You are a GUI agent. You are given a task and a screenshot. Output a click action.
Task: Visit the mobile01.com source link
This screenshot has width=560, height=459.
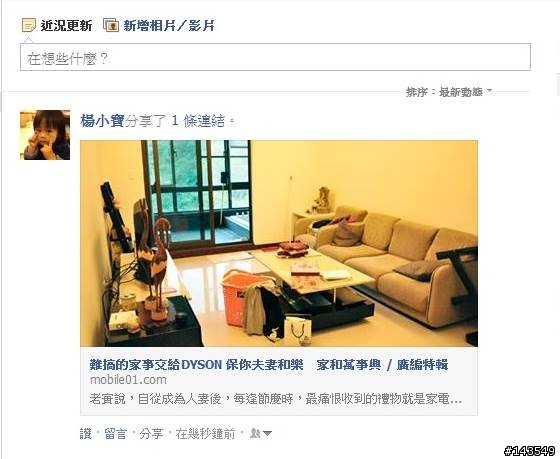point(128,380)
